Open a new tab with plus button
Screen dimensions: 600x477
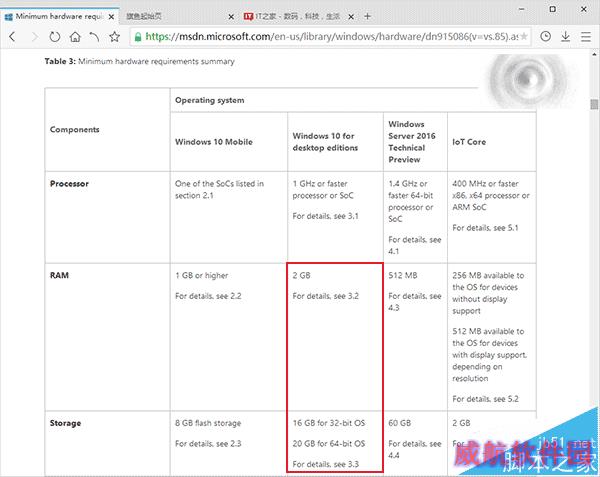[367, 16]
